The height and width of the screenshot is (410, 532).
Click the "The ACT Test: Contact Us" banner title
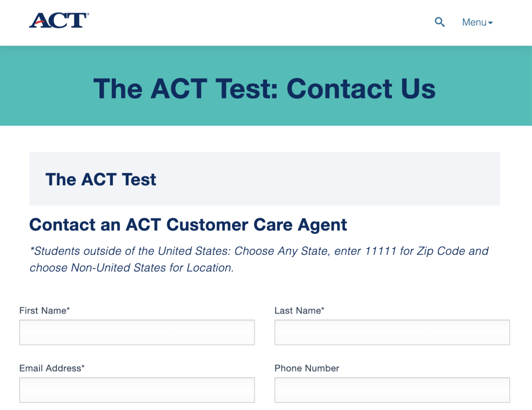pos(265,89)
